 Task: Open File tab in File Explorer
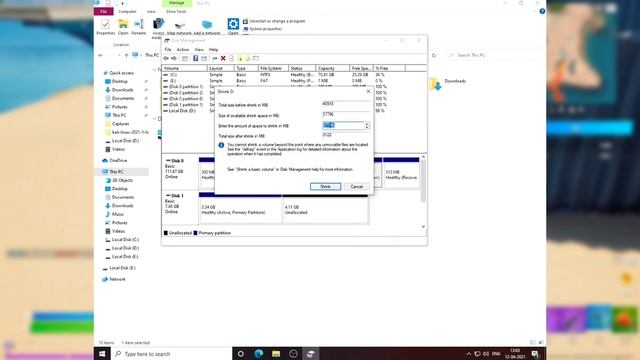(104, 11)
